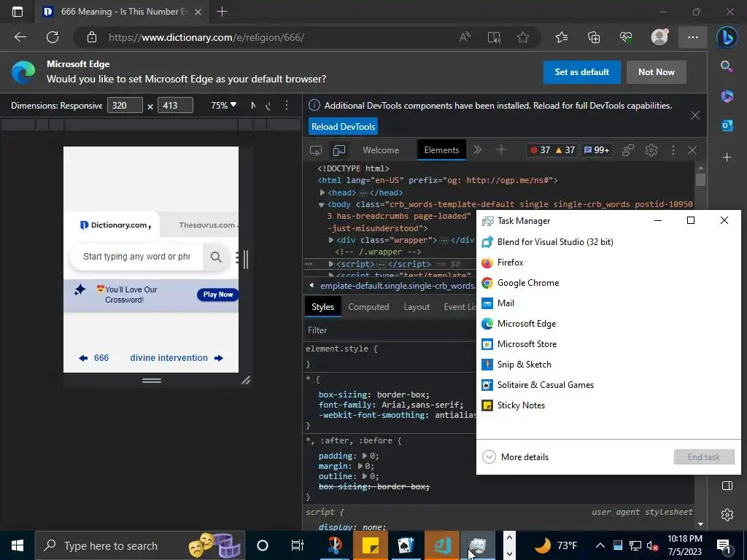Click the Not Now button
The height and width of the screenshot is (560, 747).
coord(657,72)
